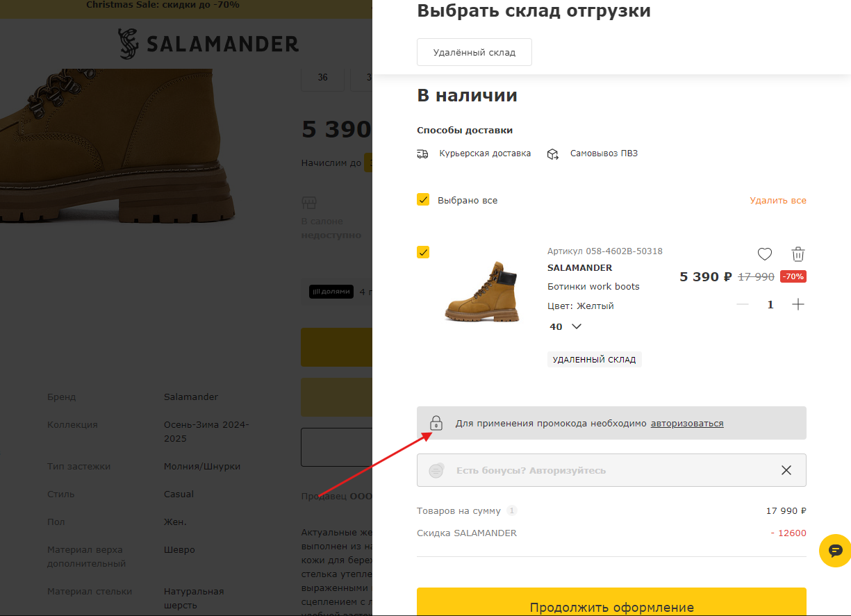Open the yellow boots product thumbnail
This screenshot has height=616, width=851.
tap(482, 290)
